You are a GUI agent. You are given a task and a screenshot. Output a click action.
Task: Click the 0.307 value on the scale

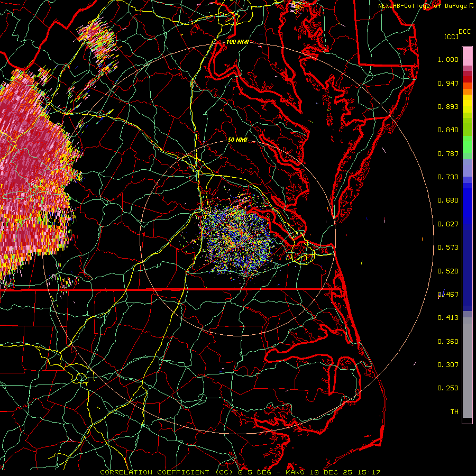(x=448, y=365)
